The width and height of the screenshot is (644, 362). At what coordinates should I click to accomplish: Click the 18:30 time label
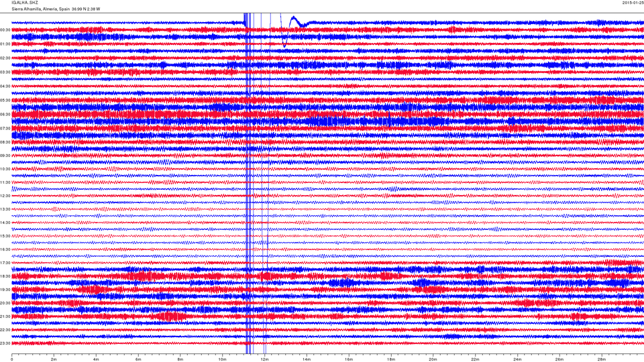click(x=5, y=277)
